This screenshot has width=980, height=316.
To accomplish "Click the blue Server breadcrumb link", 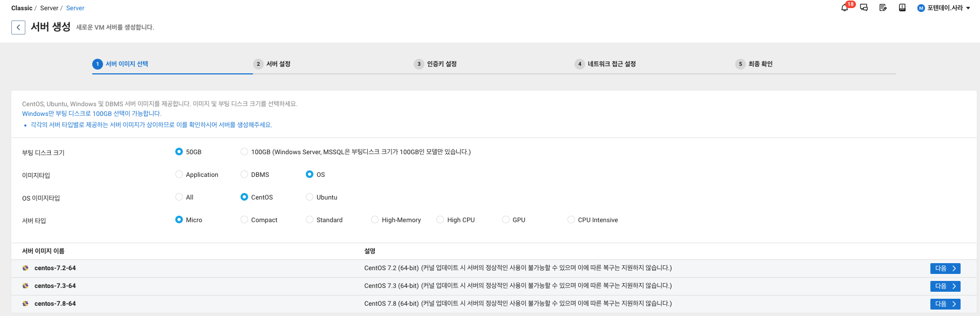I will point(76,8).
